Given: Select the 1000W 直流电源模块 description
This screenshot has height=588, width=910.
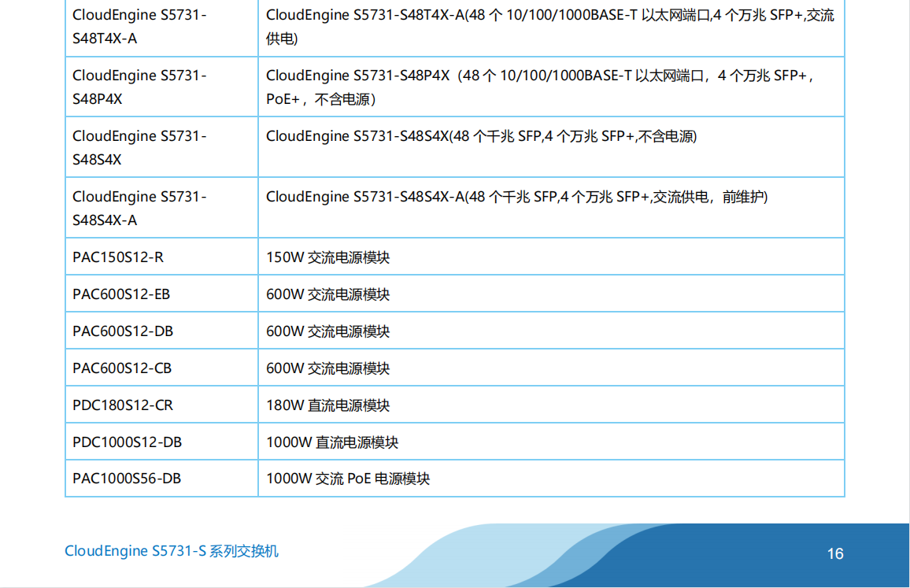Looking at the screenshot, I should pyautogui.click(x=332, y=442).
